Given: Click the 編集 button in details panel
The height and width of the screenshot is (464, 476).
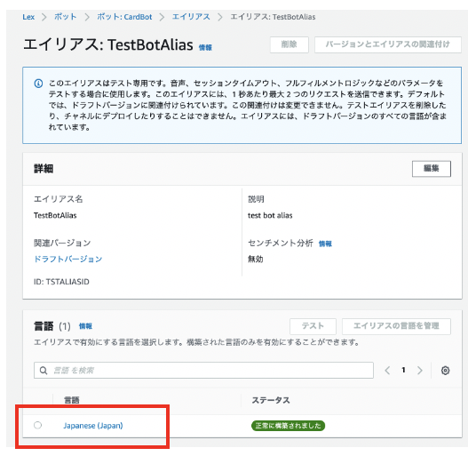Looking at the screenshot, I should (432, 169).
